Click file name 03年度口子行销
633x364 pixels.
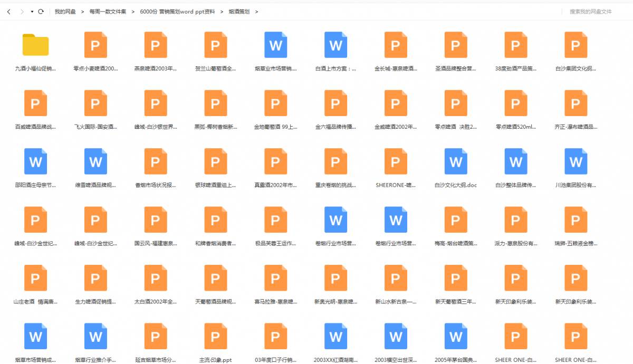coord(276,360)
